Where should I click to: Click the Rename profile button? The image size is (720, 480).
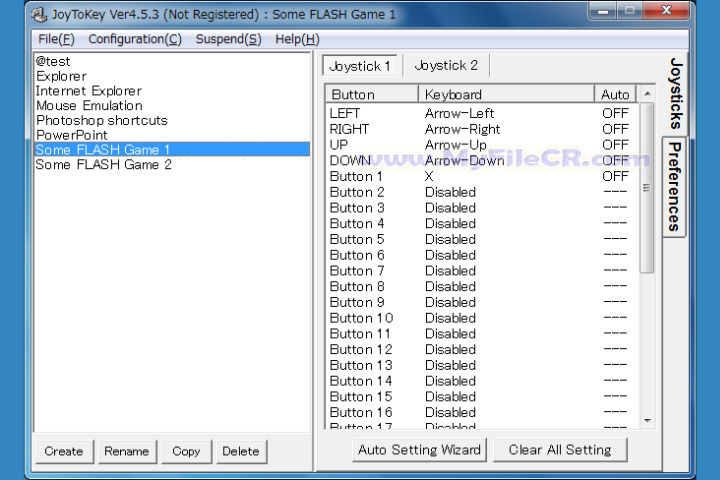127,452
